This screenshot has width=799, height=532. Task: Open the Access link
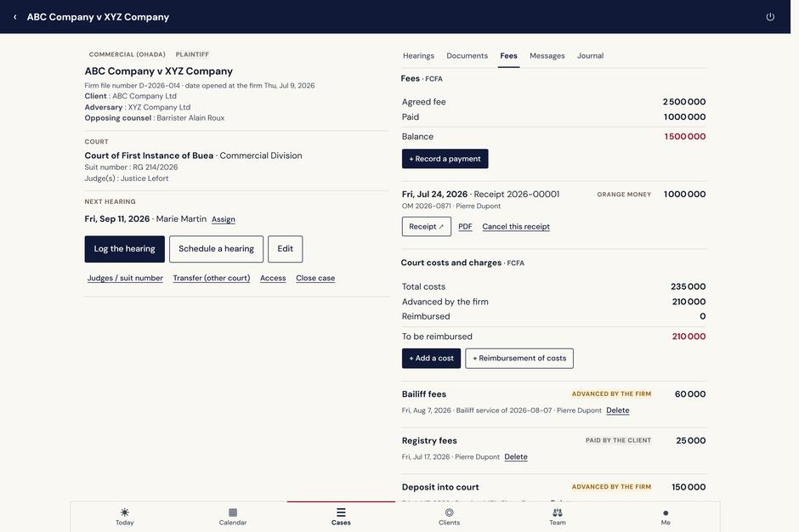point(273,278)
